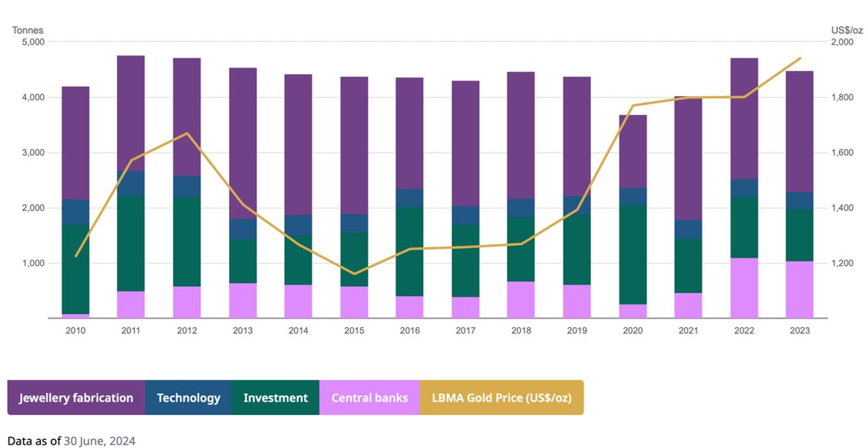This screenshot has width=868, height=448.
Task: Click the 2013 jewellery fabrication bar segment
Action: [243, 143]
